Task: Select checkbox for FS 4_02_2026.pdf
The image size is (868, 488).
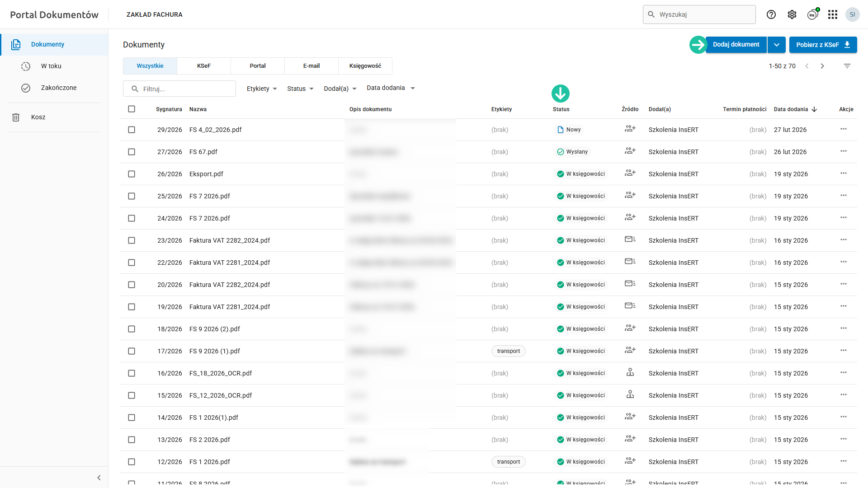Action: coord(132,130)
